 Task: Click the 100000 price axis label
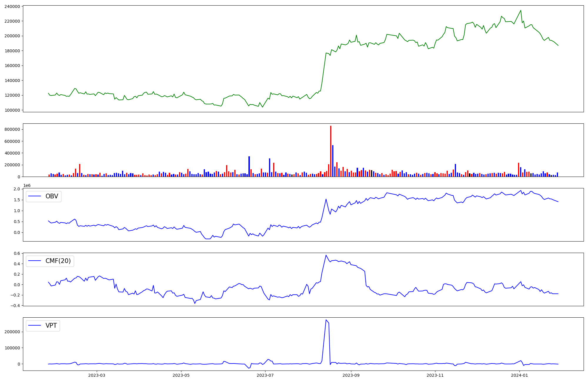tap(12, 110)
